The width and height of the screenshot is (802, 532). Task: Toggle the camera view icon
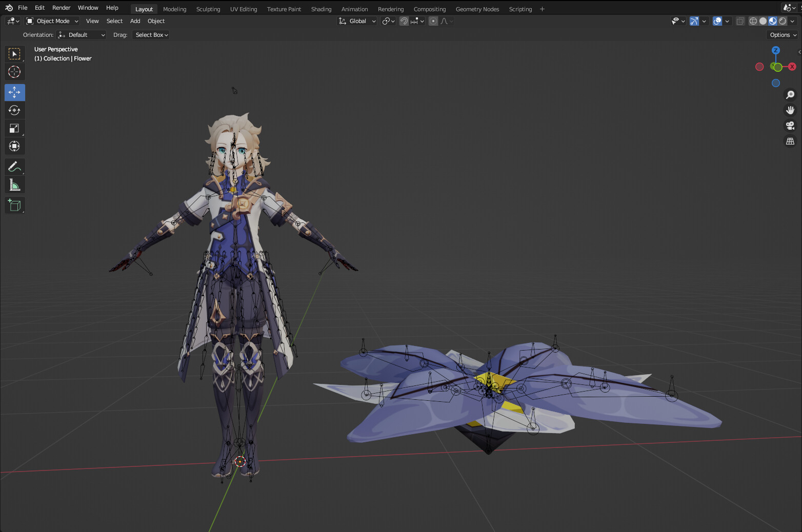(x=790, y=126)
